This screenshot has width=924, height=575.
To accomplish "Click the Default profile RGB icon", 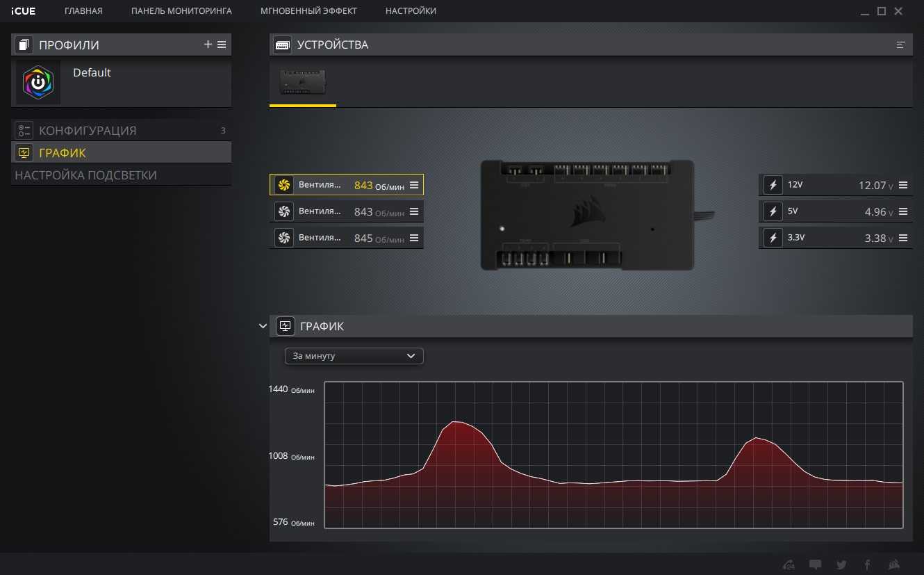I will point(38,83).
